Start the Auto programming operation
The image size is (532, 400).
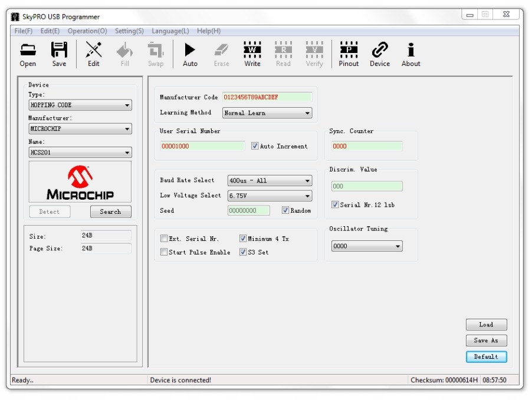[x=190, y=53]
